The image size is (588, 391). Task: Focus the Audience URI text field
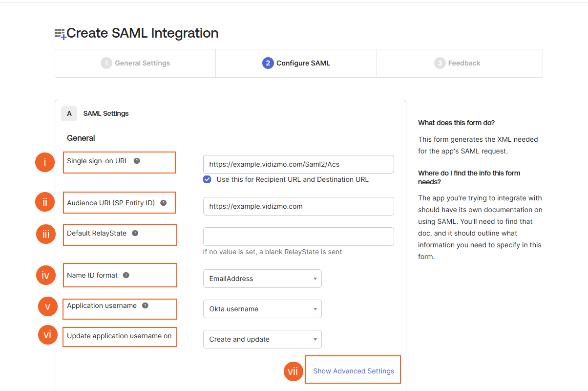tap(298, 206)
